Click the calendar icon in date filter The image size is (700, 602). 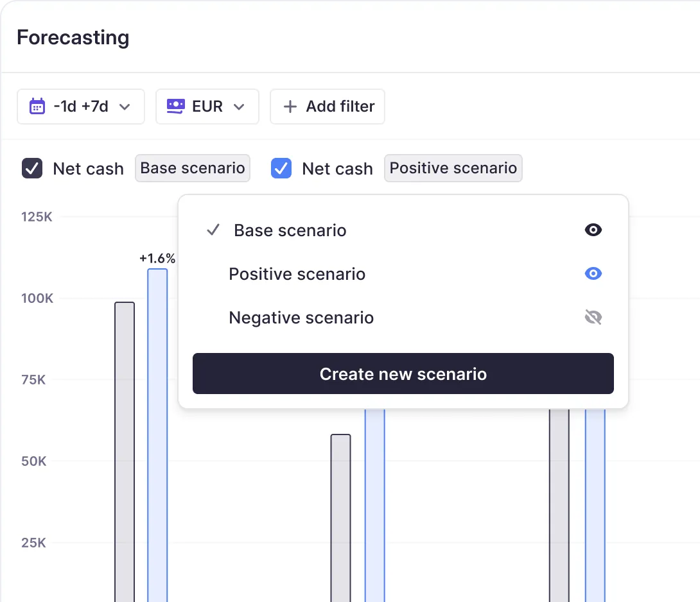click(37, 107)
